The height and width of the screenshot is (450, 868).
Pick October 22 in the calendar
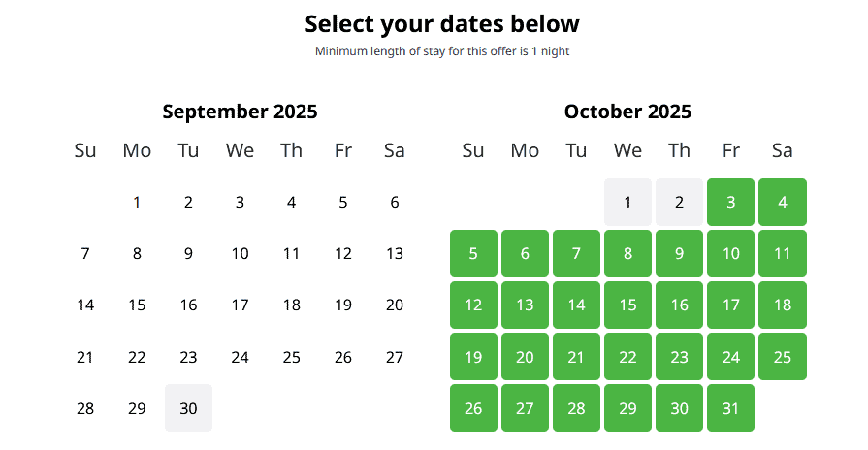627,356
